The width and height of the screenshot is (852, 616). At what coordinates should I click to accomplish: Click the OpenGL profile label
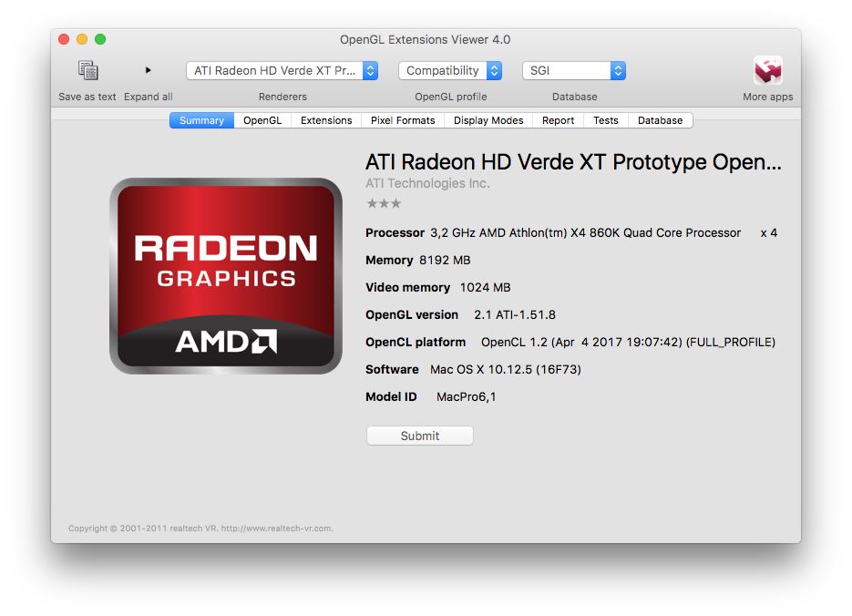click(x=450, y=97)
